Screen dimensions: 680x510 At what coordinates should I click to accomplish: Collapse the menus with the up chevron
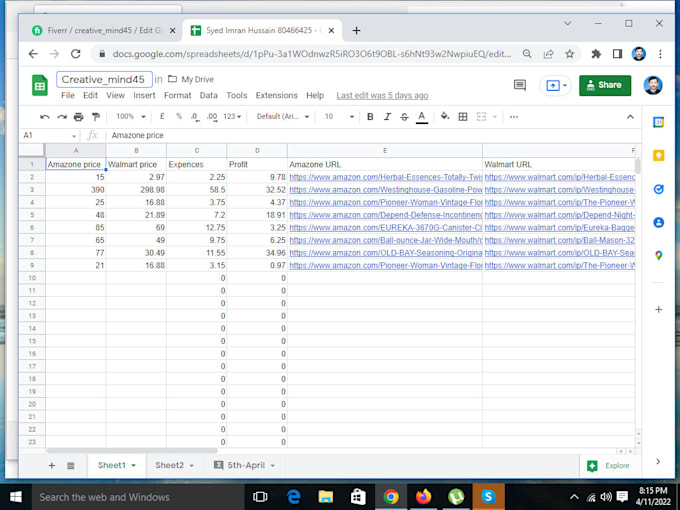pos(630,116)
